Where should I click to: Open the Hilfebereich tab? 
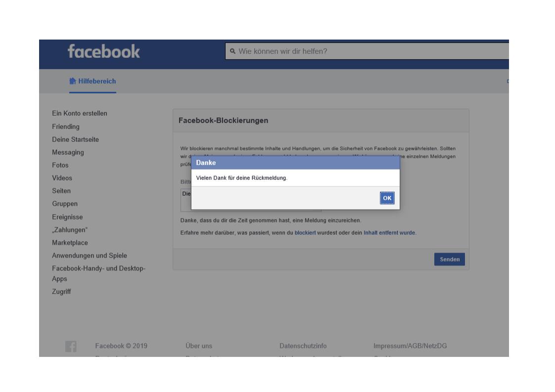point(92,81)
